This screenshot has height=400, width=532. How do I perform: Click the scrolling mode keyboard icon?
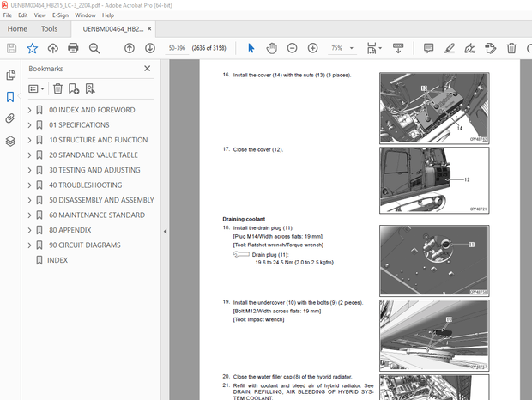click(398, 48)
